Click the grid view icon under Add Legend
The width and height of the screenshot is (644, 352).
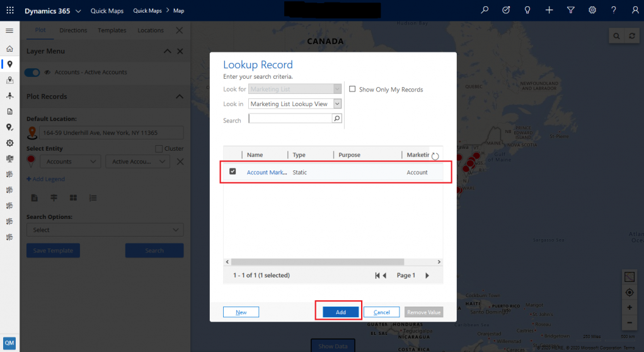(74, 198)
